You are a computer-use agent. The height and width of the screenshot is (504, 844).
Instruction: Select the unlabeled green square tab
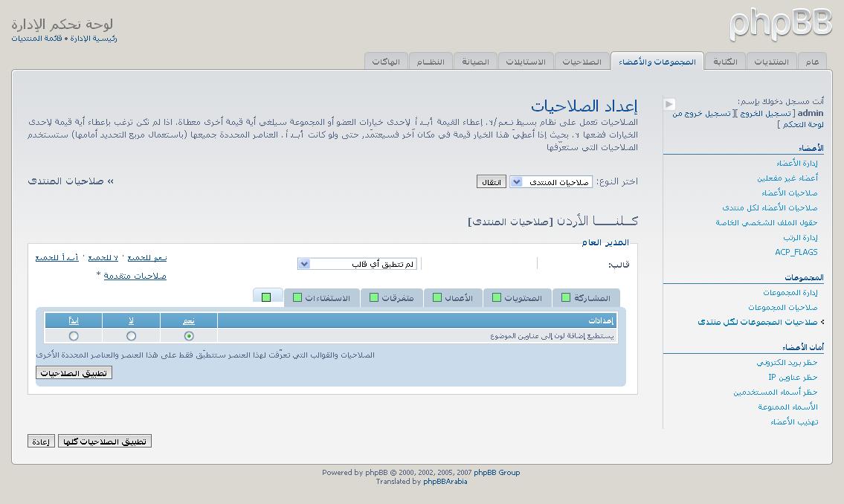[266, 297]
